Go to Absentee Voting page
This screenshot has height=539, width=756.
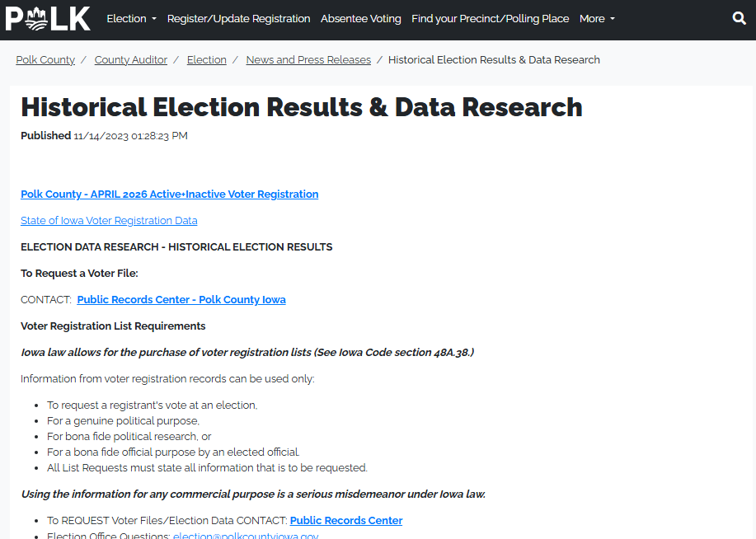point(361,18)
